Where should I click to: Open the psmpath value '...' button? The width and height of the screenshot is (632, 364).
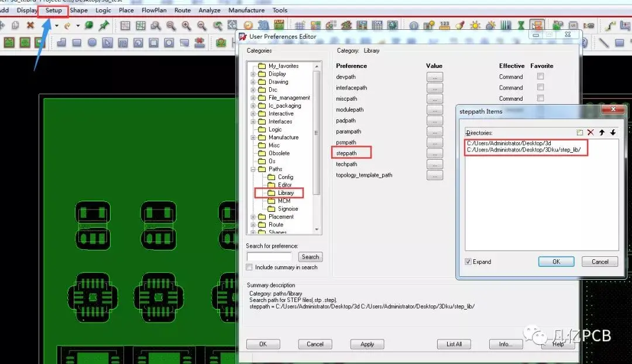point(434,143)
